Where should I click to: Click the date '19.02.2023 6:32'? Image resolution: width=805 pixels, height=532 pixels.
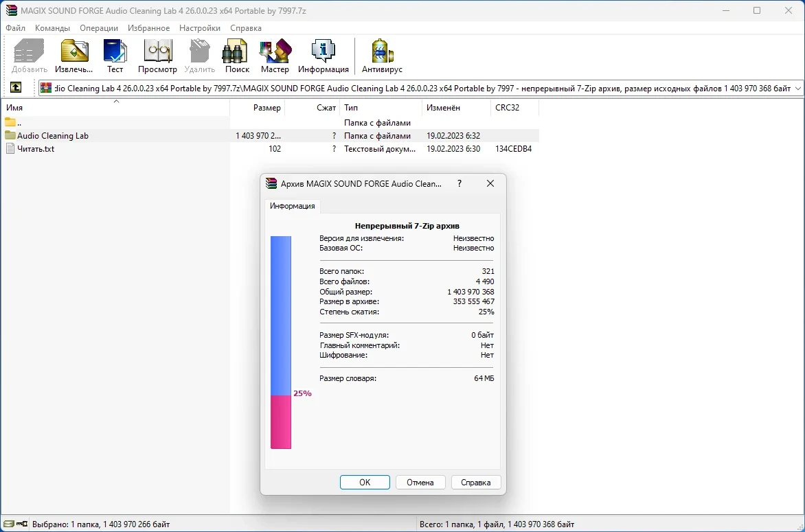pos(453,135)
